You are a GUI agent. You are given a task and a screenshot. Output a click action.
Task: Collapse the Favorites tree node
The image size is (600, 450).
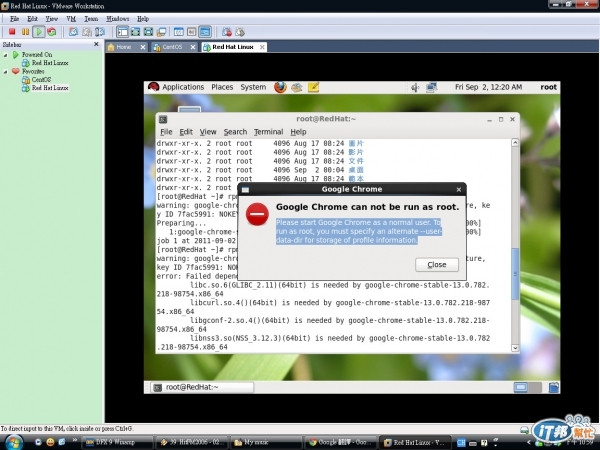pyautogui.click(x=5, y=72)
